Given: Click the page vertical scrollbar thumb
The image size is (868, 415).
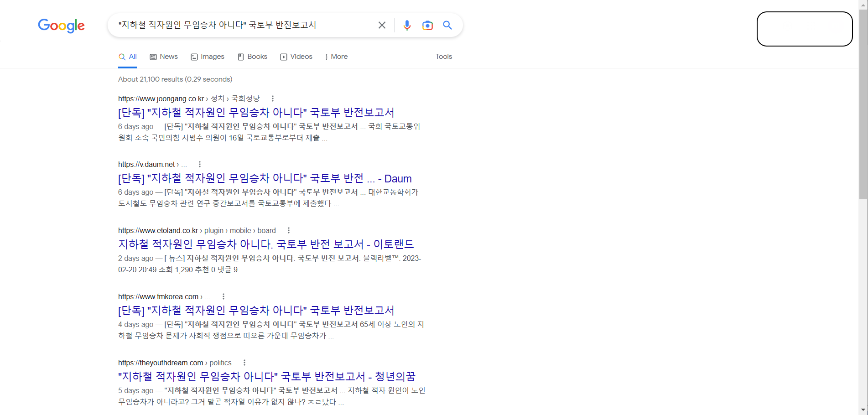Looking at the screenshot, I should pyautogui.click(x=863, y=104).
